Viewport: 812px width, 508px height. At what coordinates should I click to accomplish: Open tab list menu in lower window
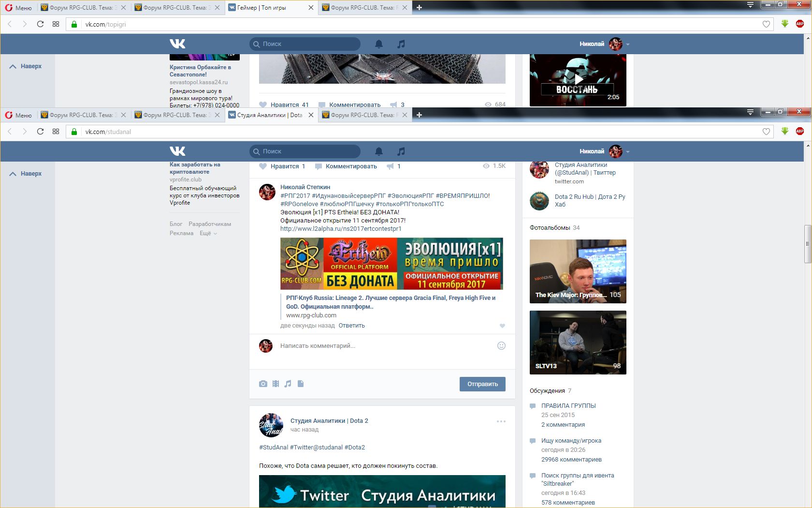click(x=750, y=112)
